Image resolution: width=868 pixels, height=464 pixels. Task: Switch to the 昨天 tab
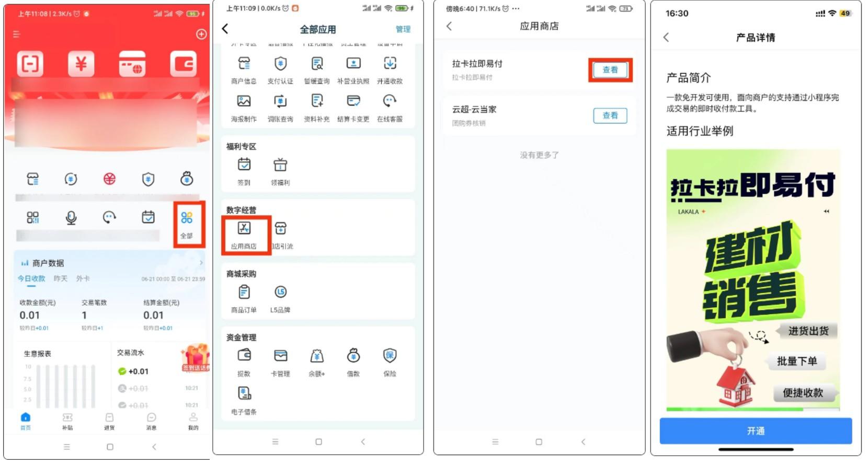tap(61, 279)
